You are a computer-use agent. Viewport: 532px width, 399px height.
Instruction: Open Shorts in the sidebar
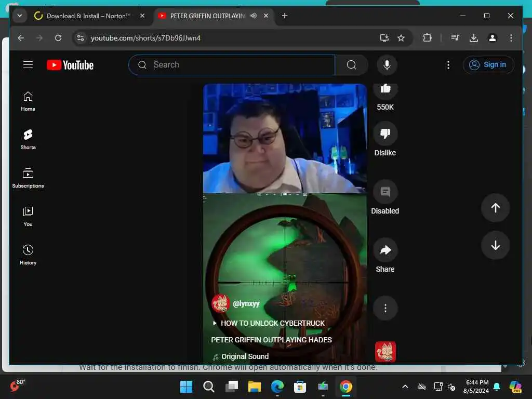(28, 139)
